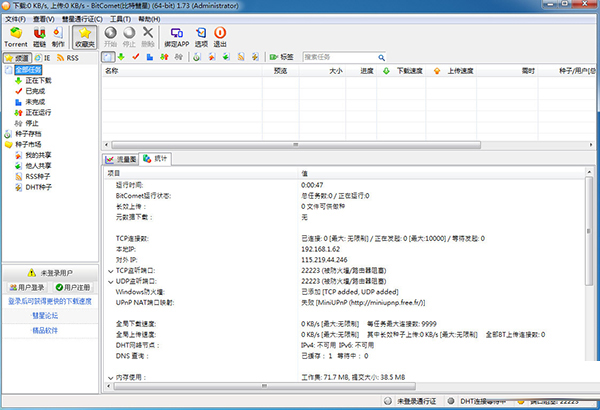Open the 工具(T) menu
Image resolution: width=600 pixels, height=410 pixels.
120,18
